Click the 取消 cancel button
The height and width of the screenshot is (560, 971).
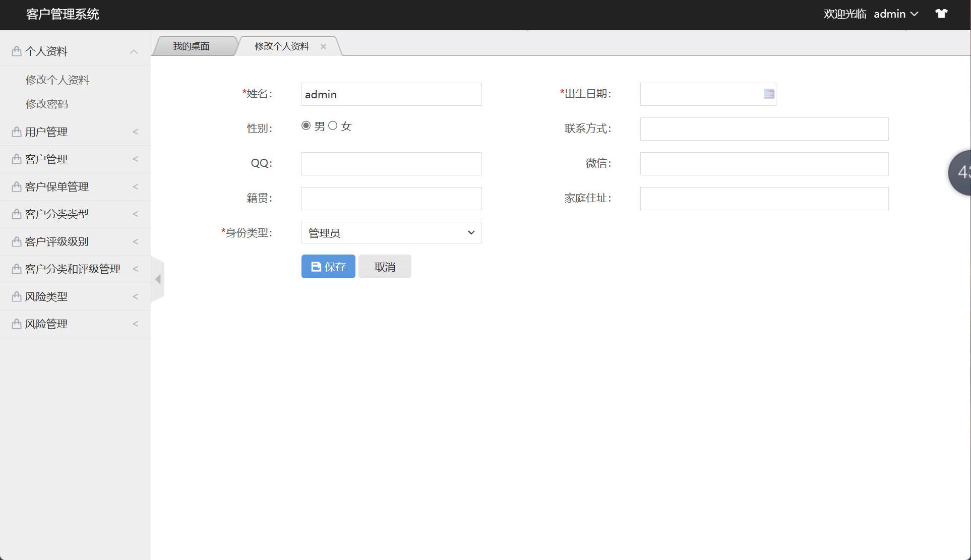coord(384,266)
